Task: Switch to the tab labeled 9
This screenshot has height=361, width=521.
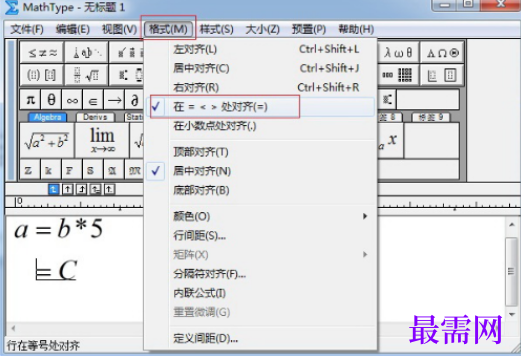Action: tap(431, 117)
